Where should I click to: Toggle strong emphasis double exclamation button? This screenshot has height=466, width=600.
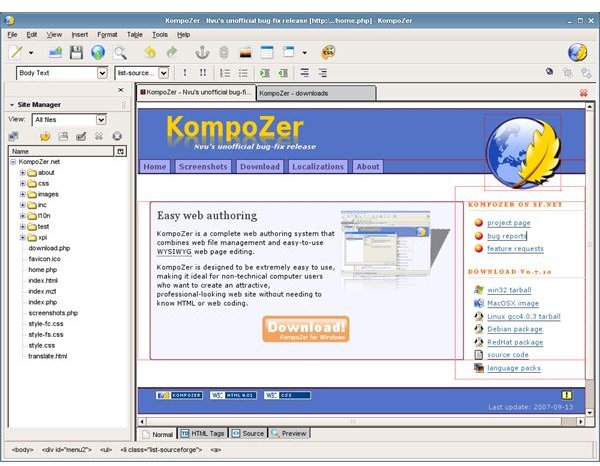pos(203,73)
